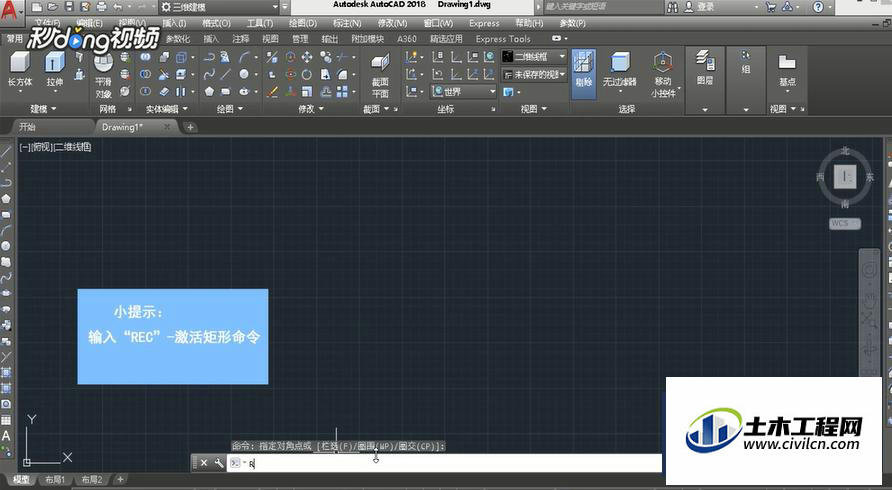Viewport: 892px width, 490px height.
Task: Switch to the 布局1 layout tab
Action: pos(55,480)
